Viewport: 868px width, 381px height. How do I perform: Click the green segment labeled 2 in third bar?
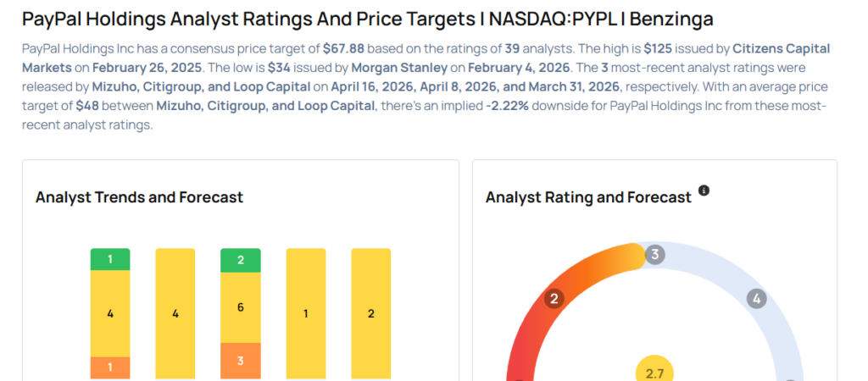(x=241, y=260)
